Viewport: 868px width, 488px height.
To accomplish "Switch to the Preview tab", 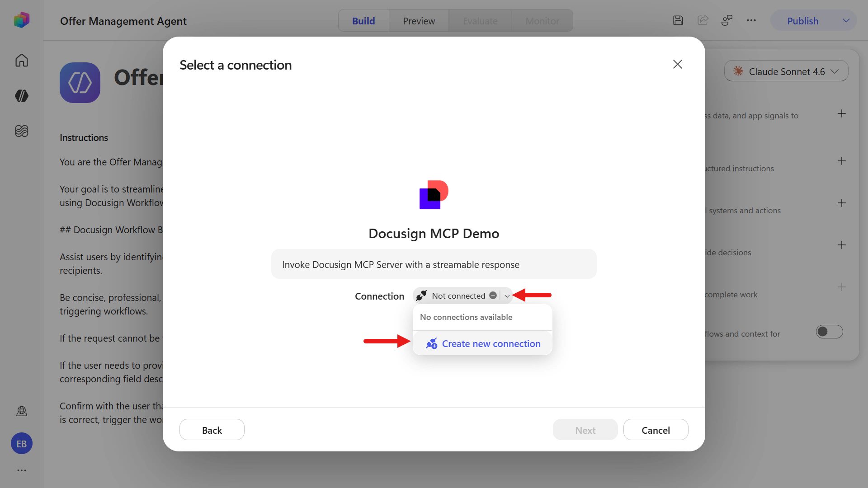I will click(419, 21).
